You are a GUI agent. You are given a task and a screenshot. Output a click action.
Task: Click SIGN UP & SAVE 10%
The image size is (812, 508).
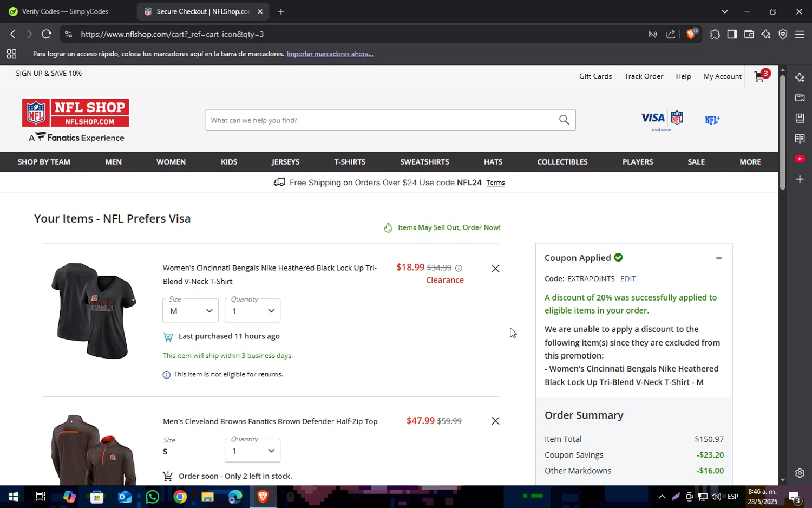(49, 73)
